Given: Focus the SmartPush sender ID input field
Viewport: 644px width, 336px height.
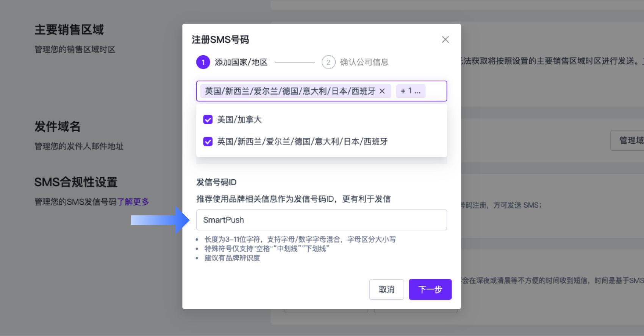Looking at the screenshot, I should [x=321, y=220].
